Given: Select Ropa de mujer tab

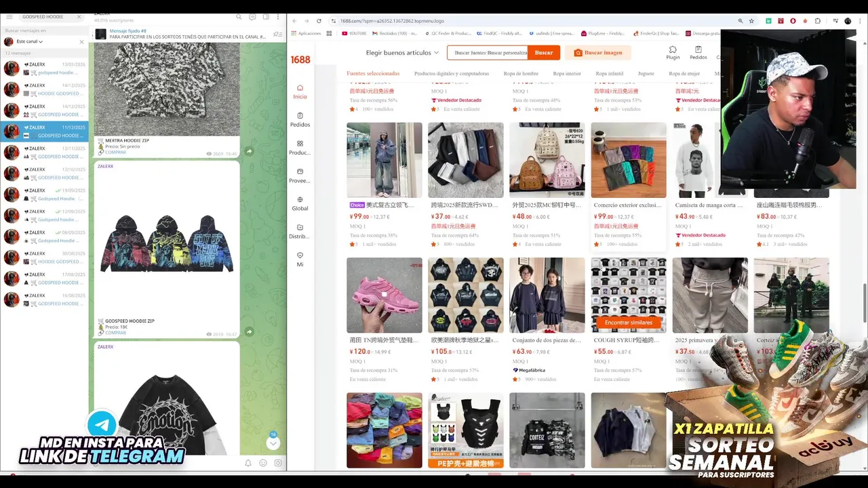Looking at the screenshot, I should pos(684,73).
